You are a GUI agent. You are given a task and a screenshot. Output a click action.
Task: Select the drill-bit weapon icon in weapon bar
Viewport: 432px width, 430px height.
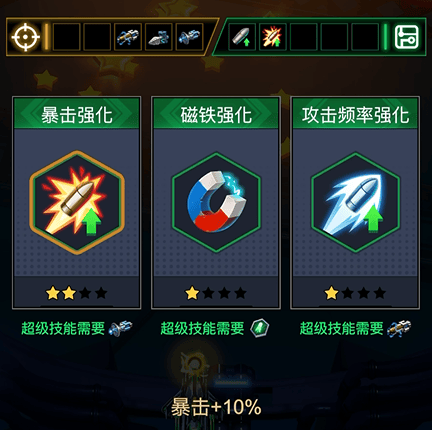[159, 37]
